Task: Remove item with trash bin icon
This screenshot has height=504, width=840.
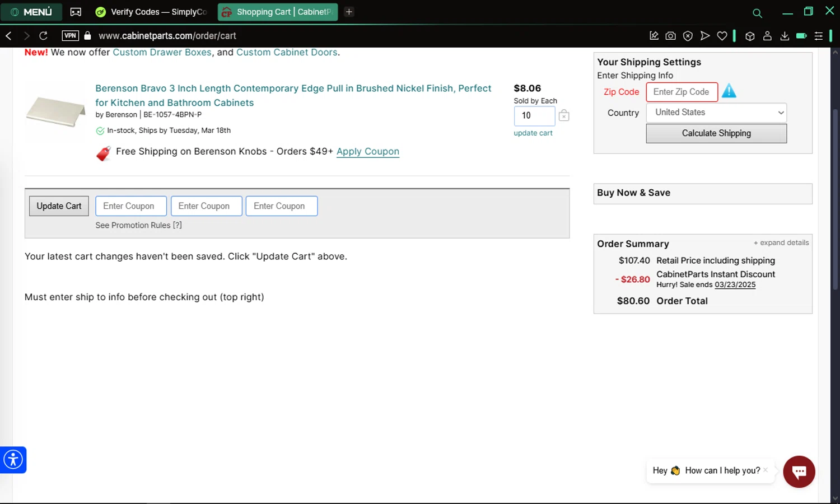Action: pyautogui.click(x=564, y=115)
